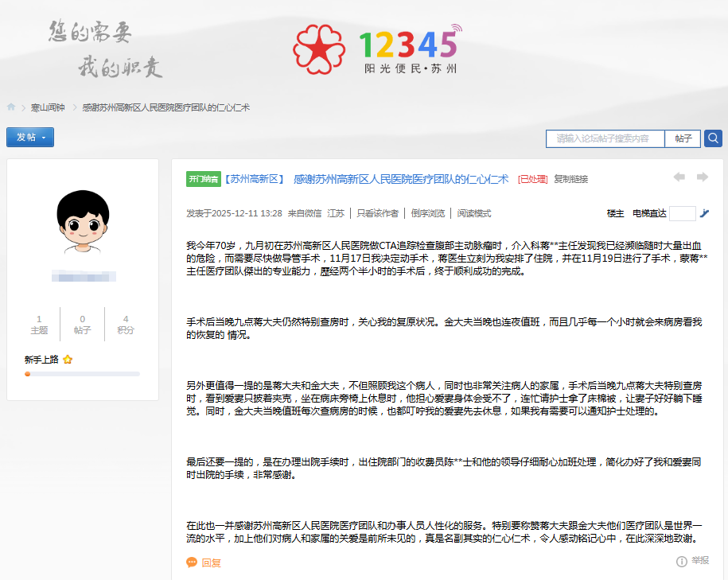Viewport: 728px width, 580px height.
Task: Click 复制链接 to copy link
Action: click(570, 179)
